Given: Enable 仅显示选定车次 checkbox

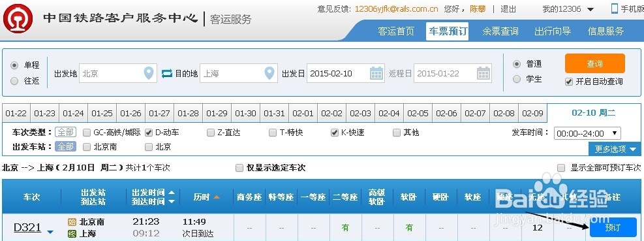Looking at the screenshot, I should (x=239, y=168).
